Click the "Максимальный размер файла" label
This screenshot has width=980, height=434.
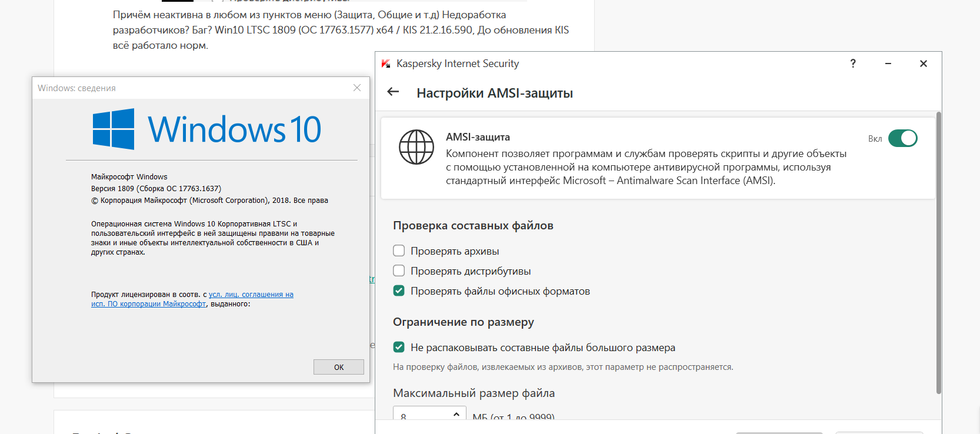474,393
